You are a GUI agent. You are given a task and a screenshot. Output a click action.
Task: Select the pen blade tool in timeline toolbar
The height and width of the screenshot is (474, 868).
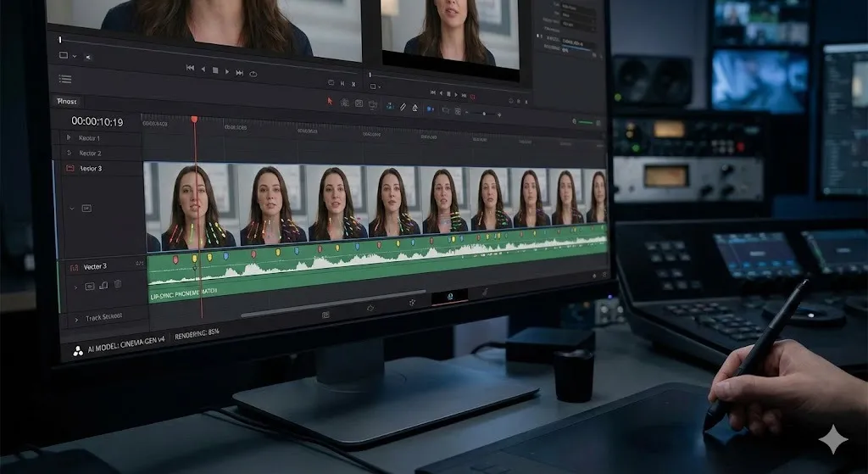pos(403,107)
